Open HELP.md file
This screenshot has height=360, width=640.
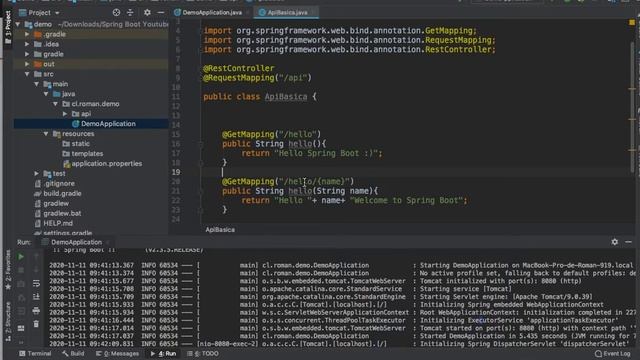coord(54,223)
